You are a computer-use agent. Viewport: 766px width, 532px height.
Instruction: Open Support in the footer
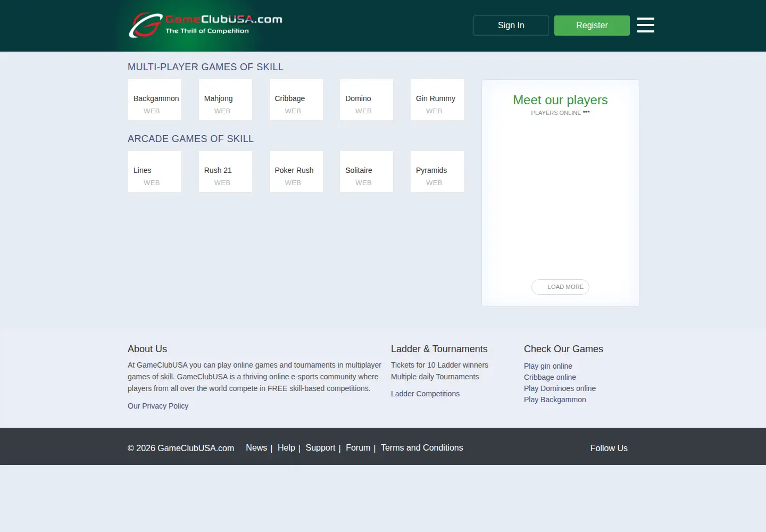[320, 448]
